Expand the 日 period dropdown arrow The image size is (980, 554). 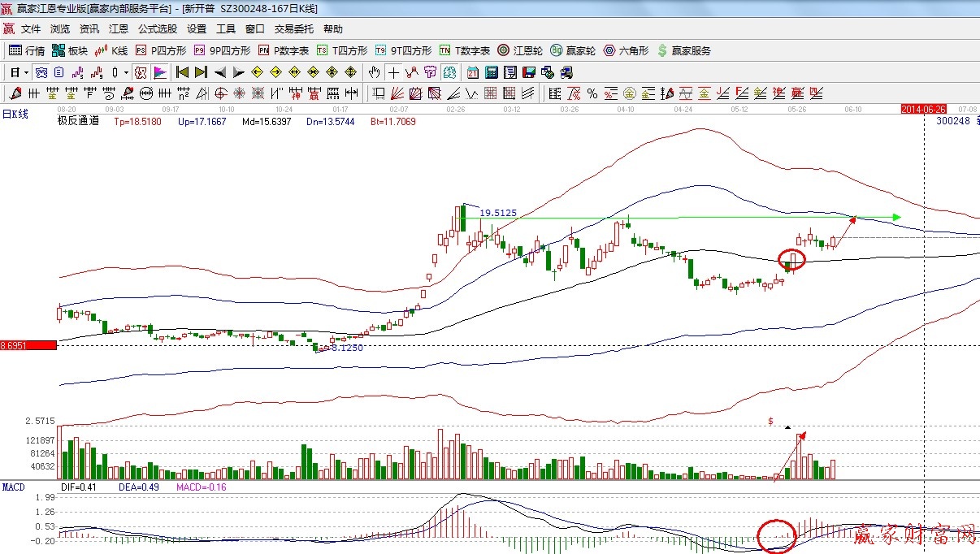[26, 72]
